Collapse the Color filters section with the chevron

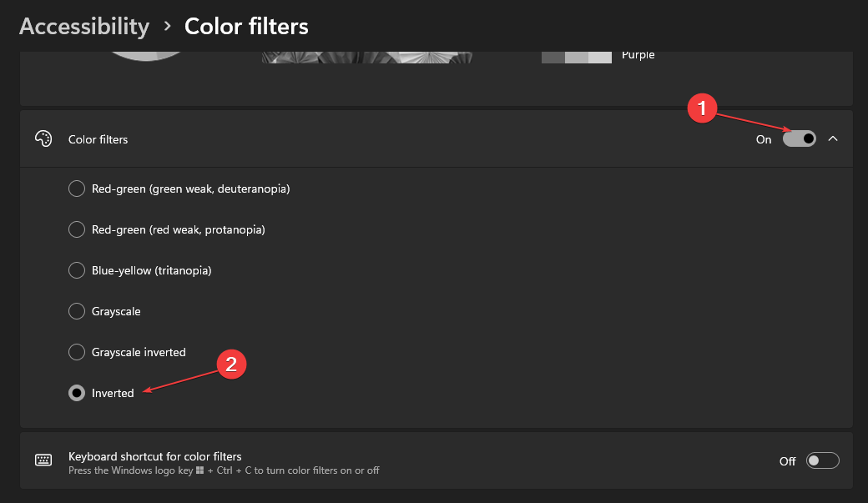pos(833,138)
